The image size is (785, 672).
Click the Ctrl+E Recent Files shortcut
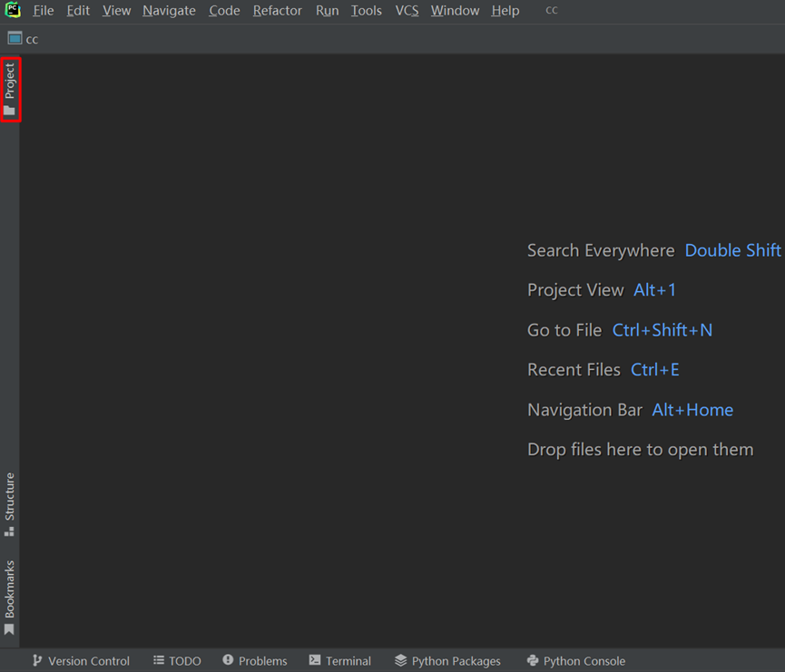(x=655, y=370)
